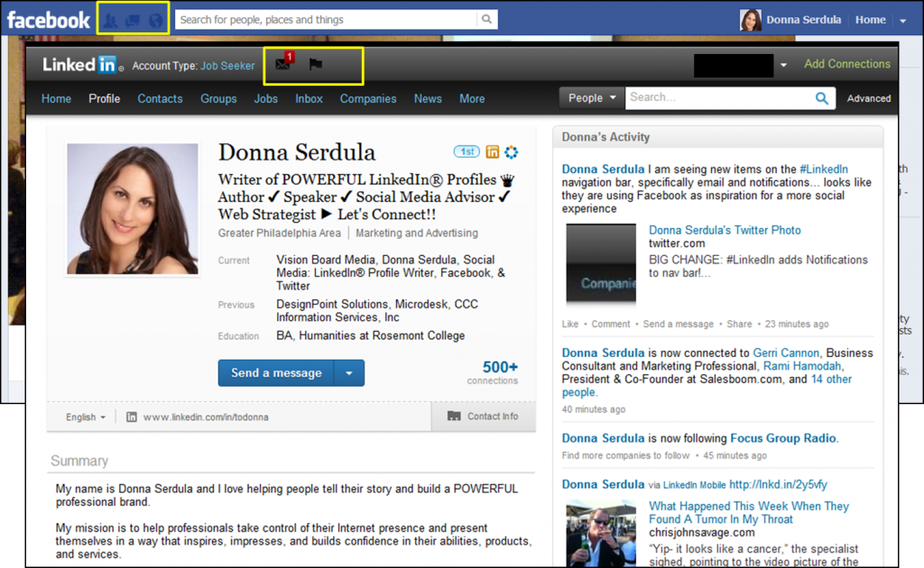Open the Contacts menu
This screenshot has width=924, height=568.
click(x=160, y=98)
